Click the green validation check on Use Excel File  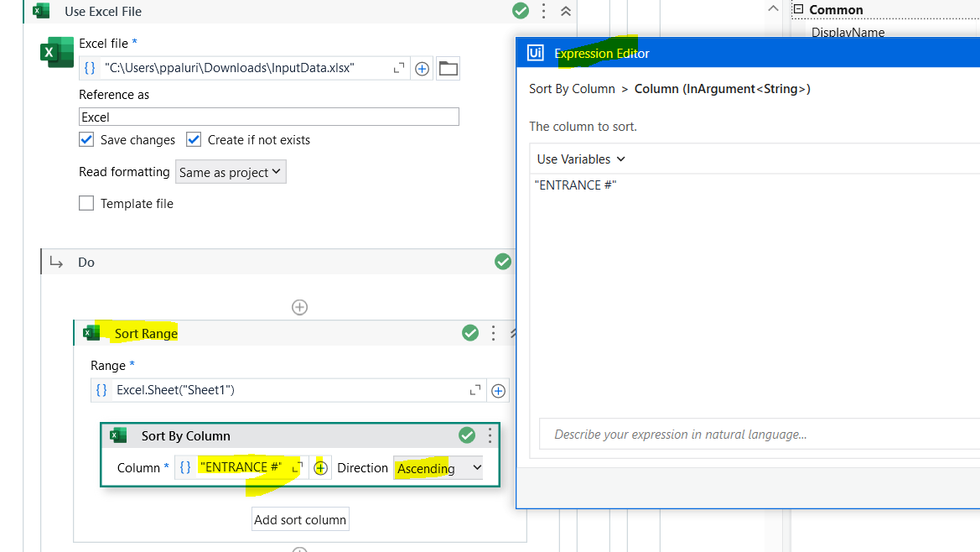click(521, 11)
